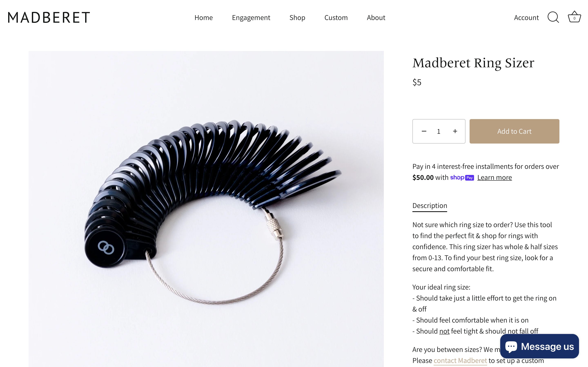This screenshot has width=588, height=367.
Task: Open the Home menu item
Action: point(204,18)
